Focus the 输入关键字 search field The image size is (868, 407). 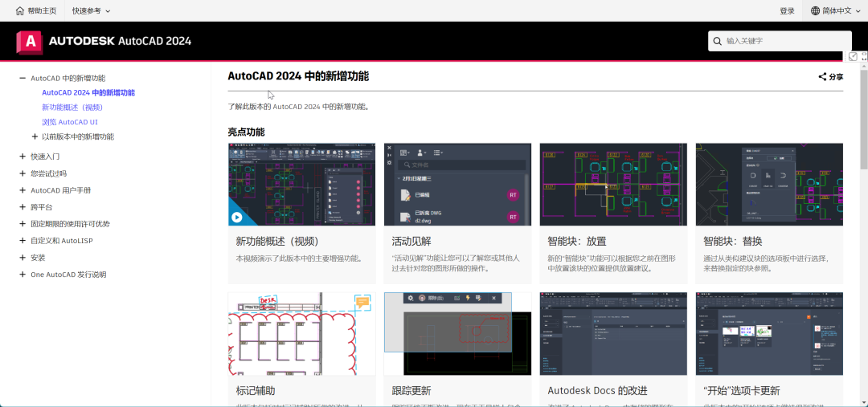pyautogui.click(x=780, y=41)
